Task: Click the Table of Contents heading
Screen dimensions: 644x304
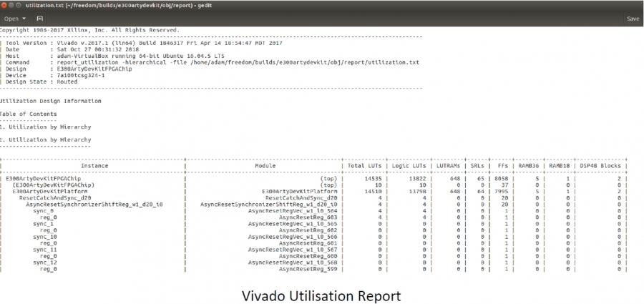Action: tap(29, 114)
